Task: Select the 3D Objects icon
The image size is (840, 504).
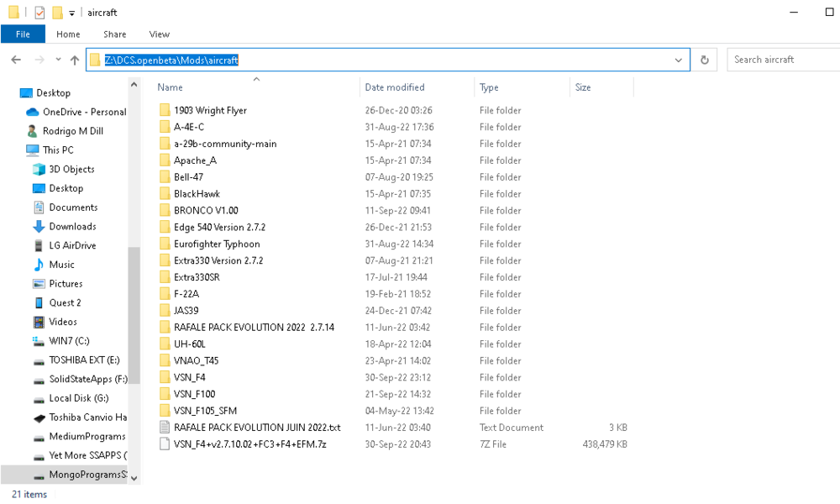Action: pyautogui.click(x=39, y=169)
